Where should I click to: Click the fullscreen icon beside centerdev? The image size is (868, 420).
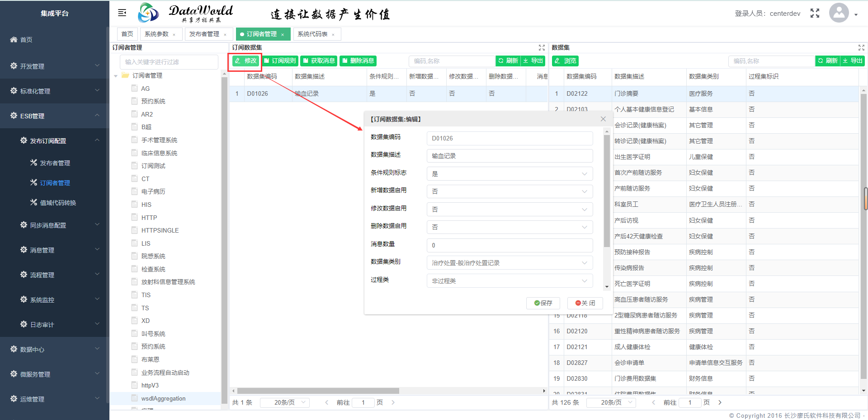click(x=815, y=13)
